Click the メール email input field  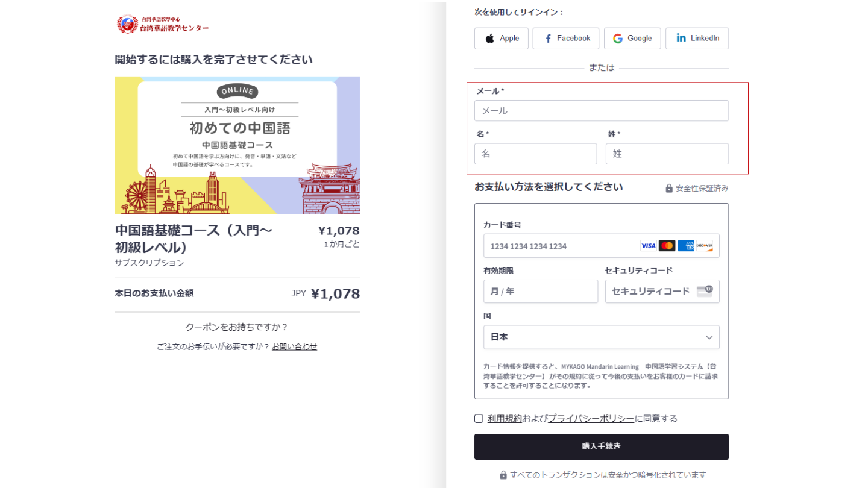click(x=601, y=111)
